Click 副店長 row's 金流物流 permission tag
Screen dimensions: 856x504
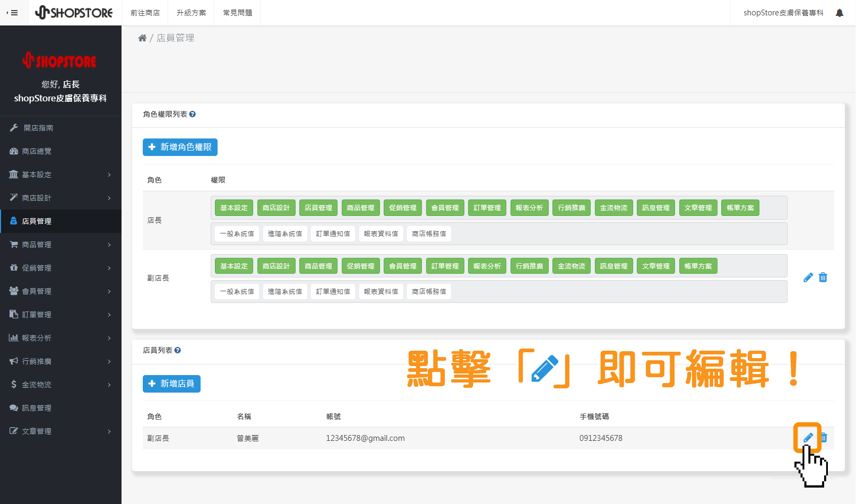point(572,266)
